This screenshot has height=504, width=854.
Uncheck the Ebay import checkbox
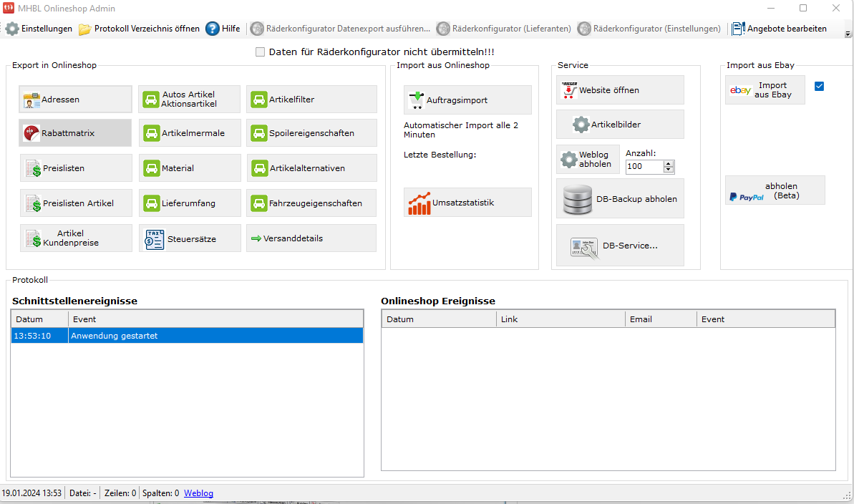pyautogui.click(x=820, y=87)
